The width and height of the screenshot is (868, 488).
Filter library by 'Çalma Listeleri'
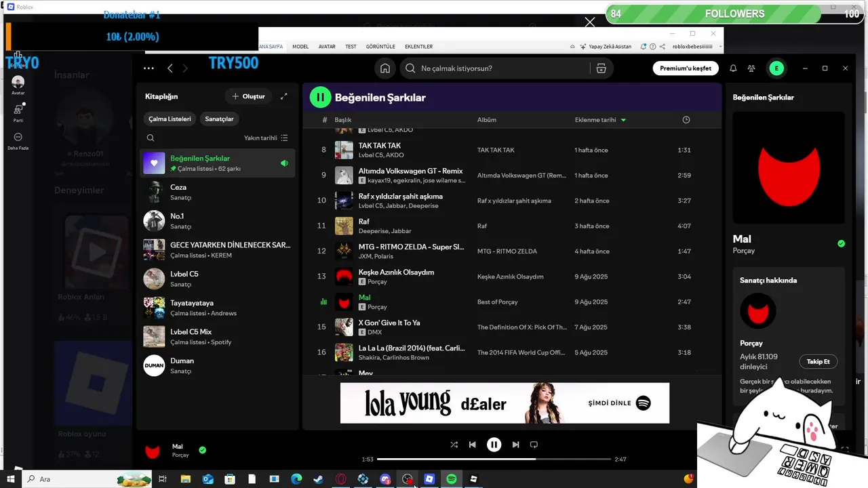(x=170, y=119)
